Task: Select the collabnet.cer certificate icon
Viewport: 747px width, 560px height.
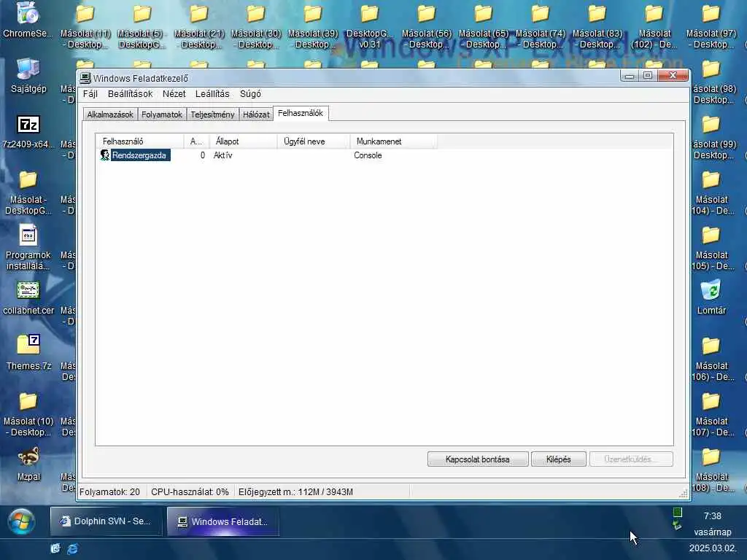Action: coord(28,297)
